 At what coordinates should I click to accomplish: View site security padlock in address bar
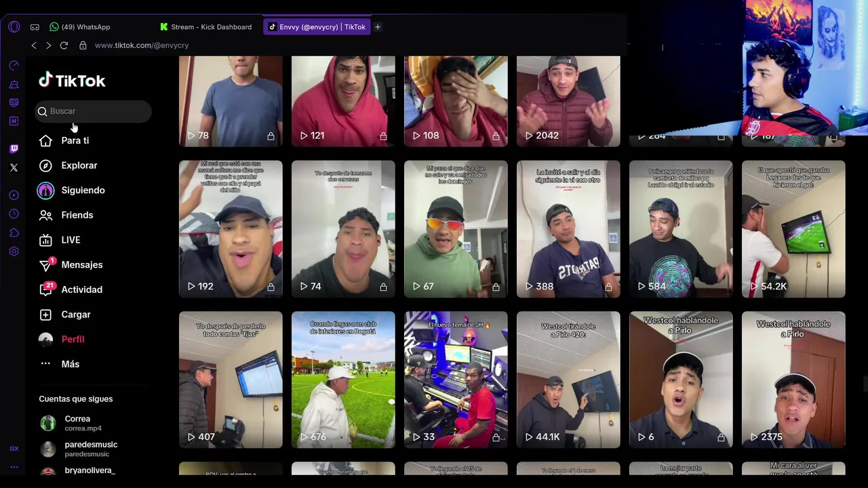pos(83,45)
